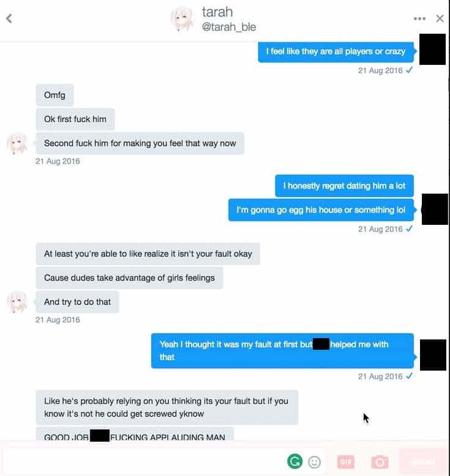450x476 pixels.
Task: Select "I'm gonna go egg his house" message
Action: coord(321,210)
